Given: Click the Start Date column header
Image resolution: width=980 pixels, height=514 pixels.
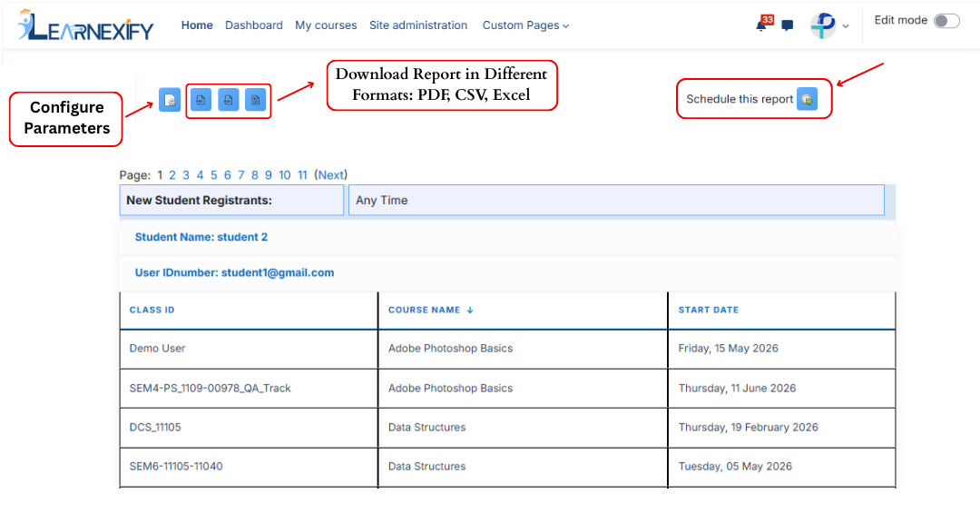Looking at the screenshot, I should point(709,310).
